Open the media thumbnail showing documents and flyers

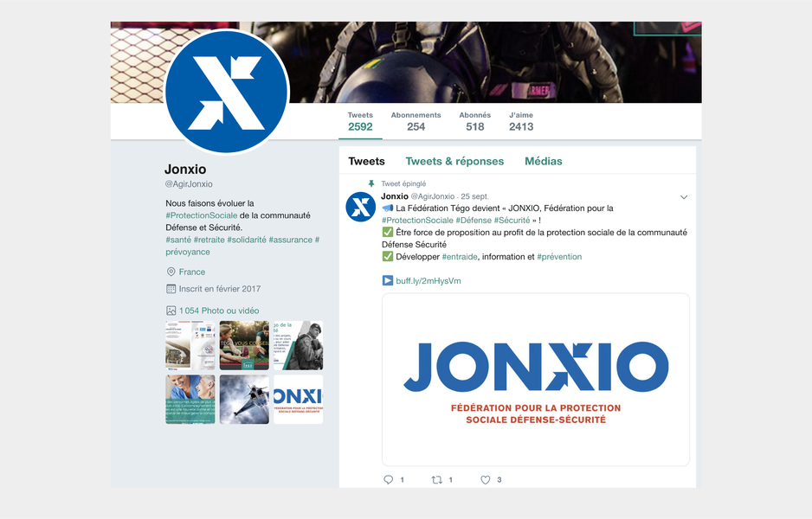tap(190, 346)
